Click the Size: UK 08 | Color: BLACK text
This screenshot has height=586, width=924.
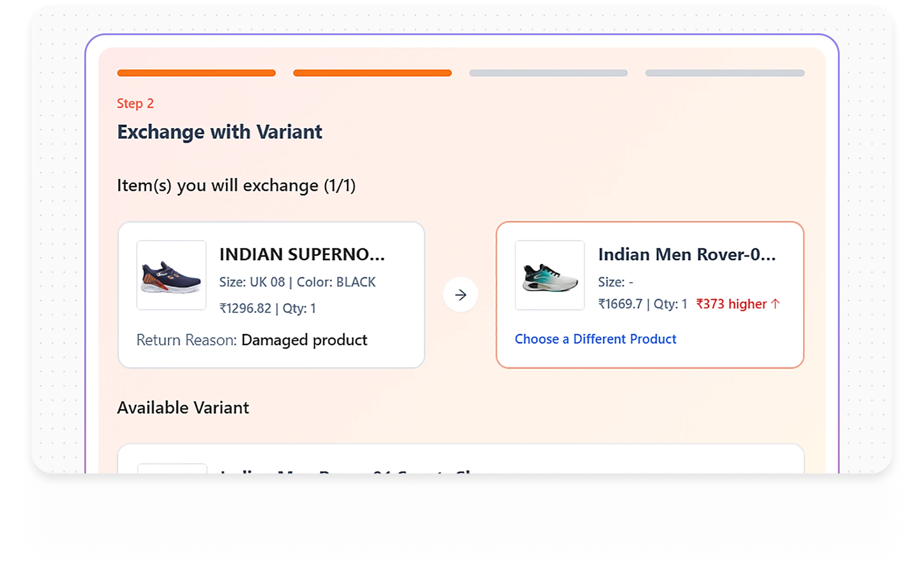tap(297, 282)
